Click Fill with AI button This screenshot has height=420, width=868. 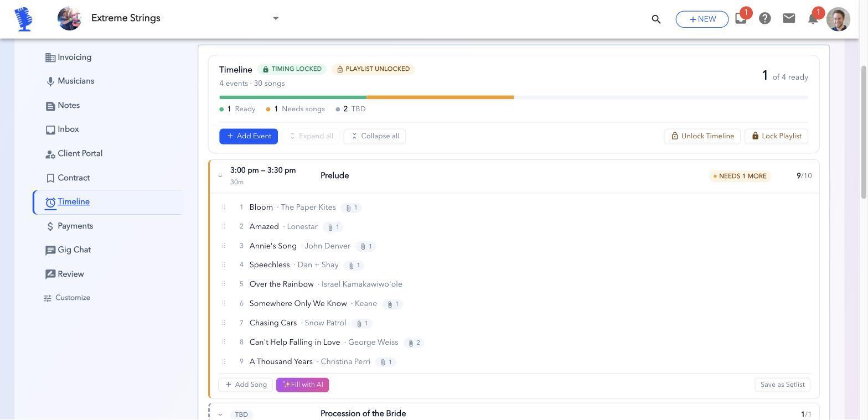pos(303,385)
